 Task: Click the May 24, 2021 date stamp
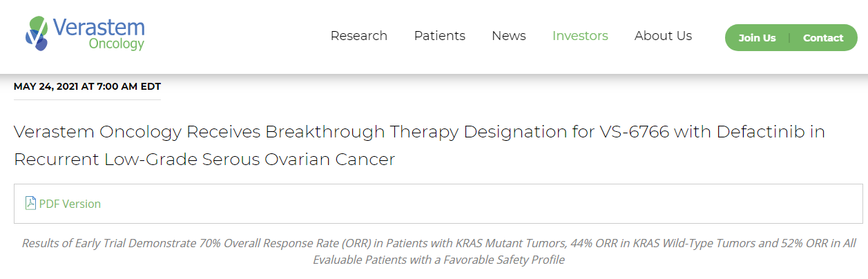click(x=87, y=86)
